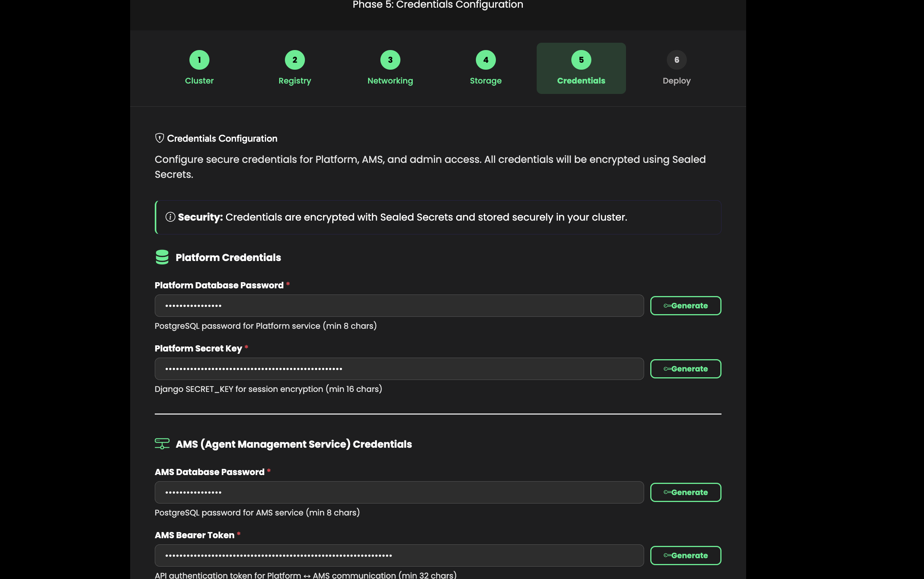Image resolution: width=924 pixels, height=579 pixels.
Task: Select the green circle numbered 4 for Storage
Action: [485, 60]
